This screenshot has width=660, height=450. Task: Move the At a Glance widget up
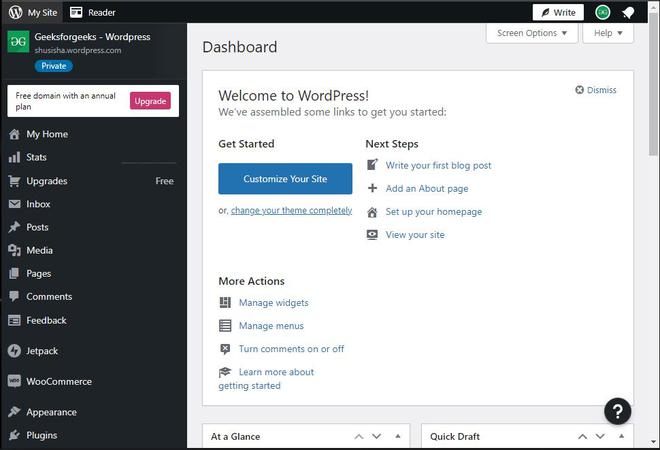coord(359,437)
